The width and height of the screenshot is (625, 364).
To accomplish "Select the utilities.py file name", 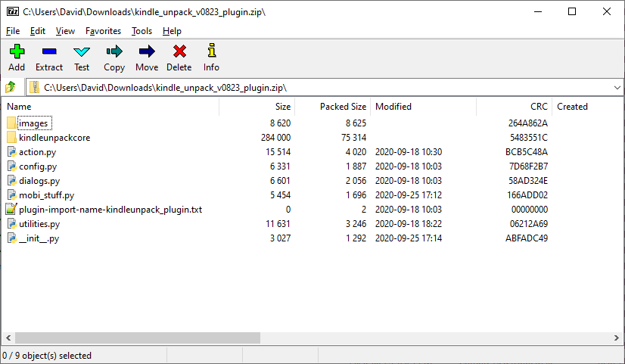I will pyautogui.click(x=39, y=224).
